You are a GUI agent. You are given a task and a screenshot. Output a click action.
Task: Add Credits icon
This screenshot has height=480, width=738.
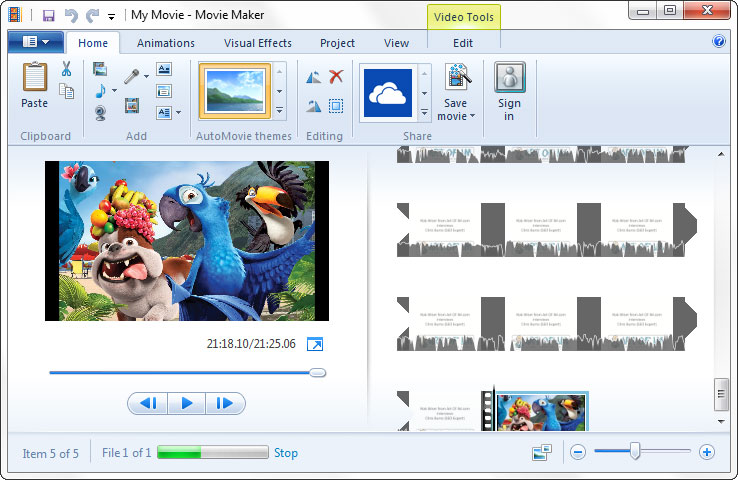tap(164, 112)
